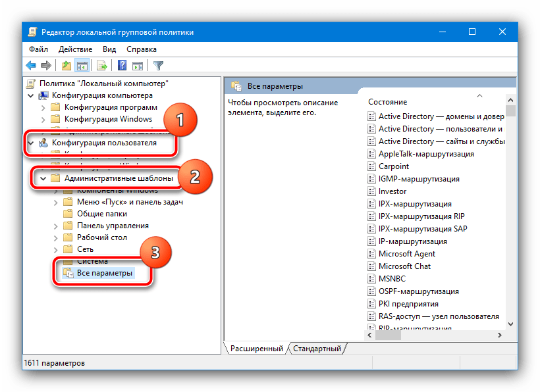Click the Back navigation arrow

coord(31,65)
